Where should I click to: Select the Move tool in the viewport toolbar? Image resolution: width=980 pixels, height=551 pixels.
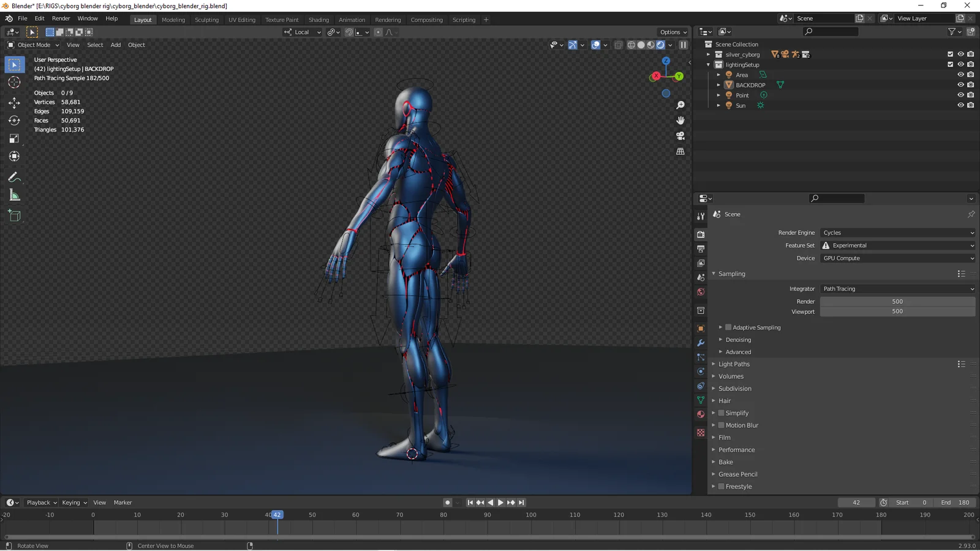click(14, 103)
